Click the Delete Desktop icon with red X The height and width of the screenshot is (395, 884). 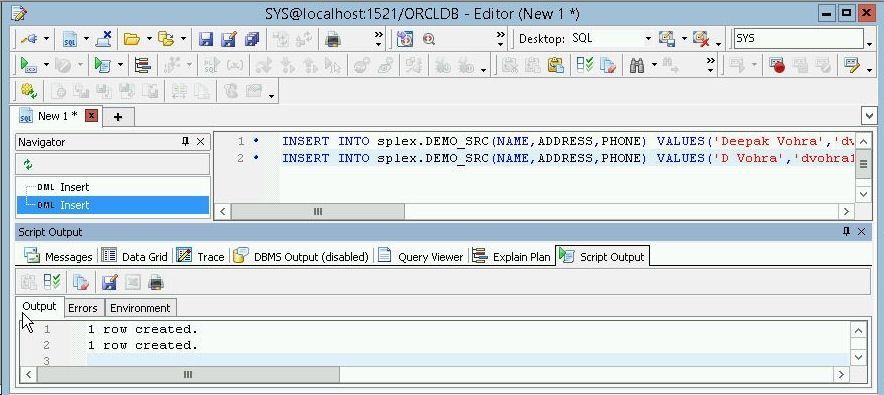[701, 38]
